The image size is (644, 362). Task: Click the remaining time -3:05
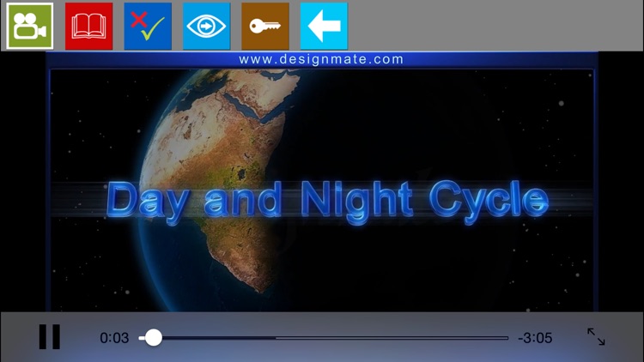coord(535,338)
